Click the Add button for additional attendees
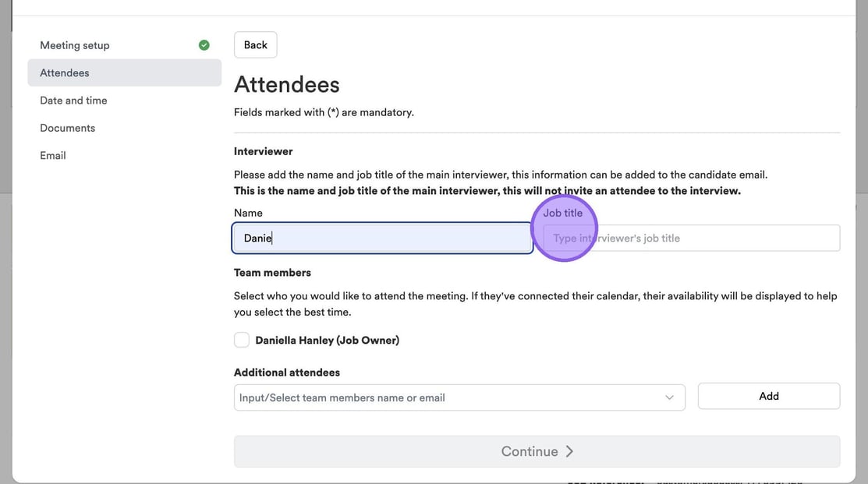 pos(768,396)
